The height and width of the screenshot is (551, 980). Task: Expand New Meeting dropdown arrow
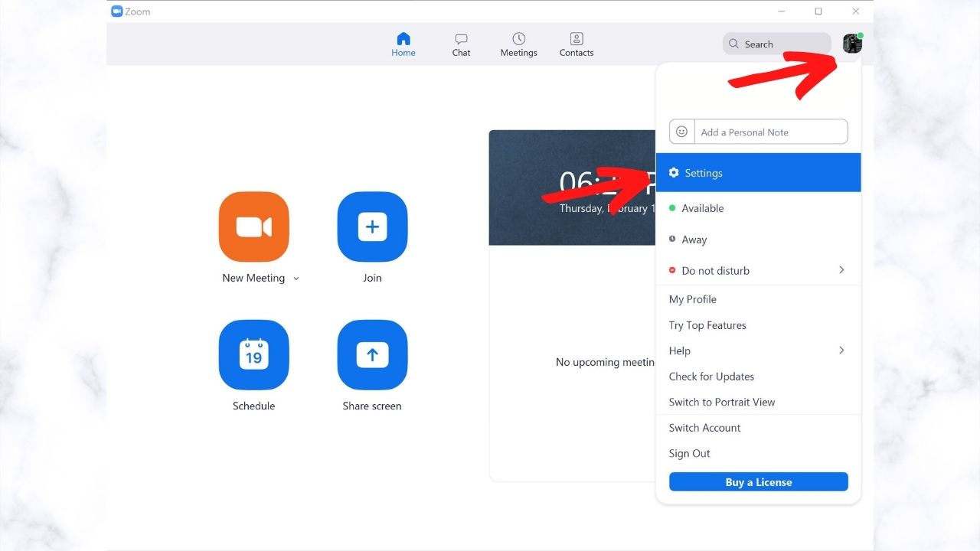tap(296, 279)
